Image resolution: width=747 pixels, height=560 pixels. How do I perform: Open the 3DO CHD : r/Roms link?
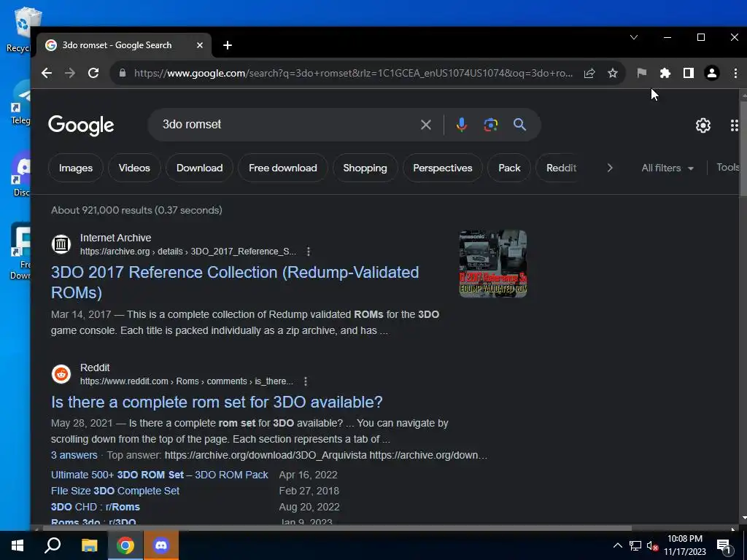96,507
